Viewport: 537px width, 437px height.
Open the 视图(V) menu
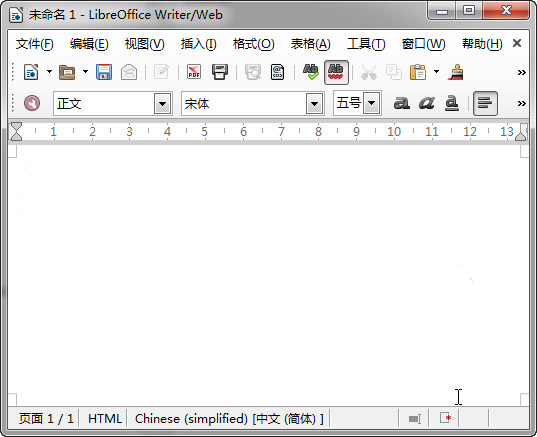tap(145, 44)
